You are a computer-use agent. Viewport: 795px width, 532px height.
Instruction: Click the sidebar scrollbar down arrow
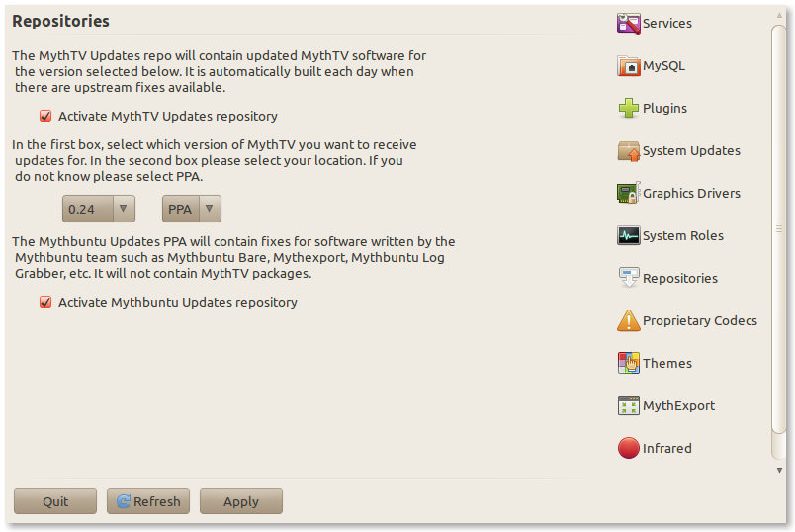pyautogui.click(x=779, y=471)
